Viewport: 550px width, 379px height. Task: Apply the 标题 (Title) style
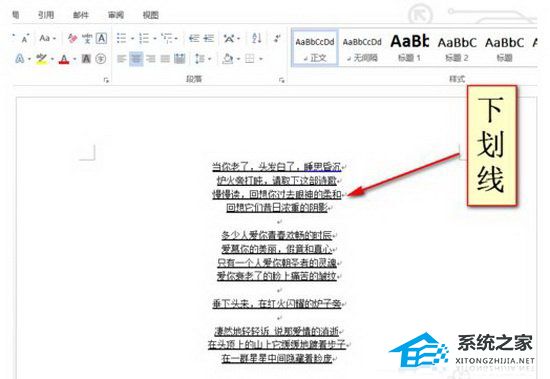[x=504, y=48]
